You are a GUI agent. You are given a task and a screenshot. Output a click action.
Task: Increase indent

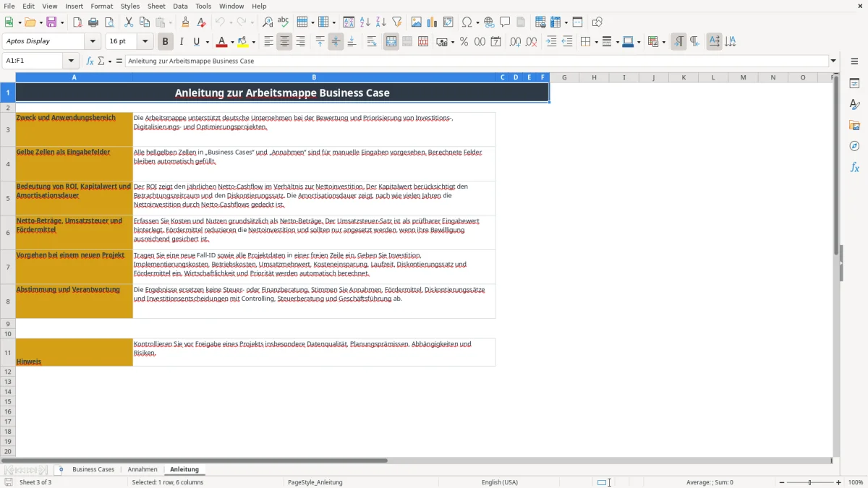551,42
